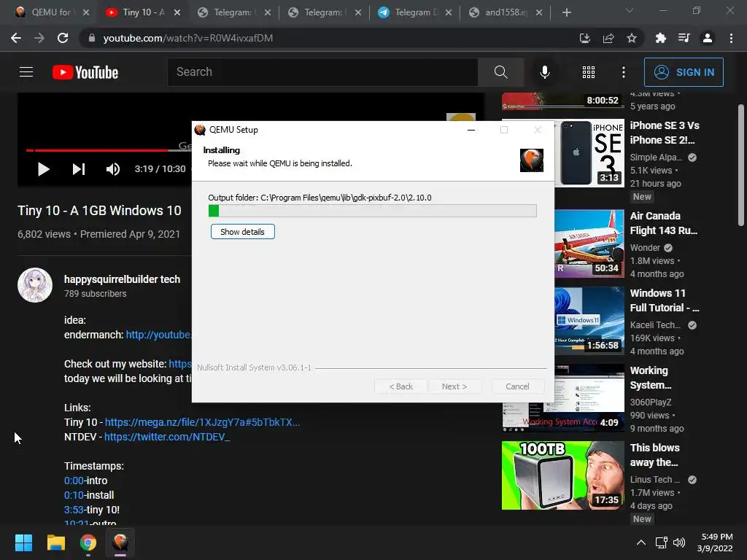
Task: Reload the YouTube page
Action: click(63, 38)
